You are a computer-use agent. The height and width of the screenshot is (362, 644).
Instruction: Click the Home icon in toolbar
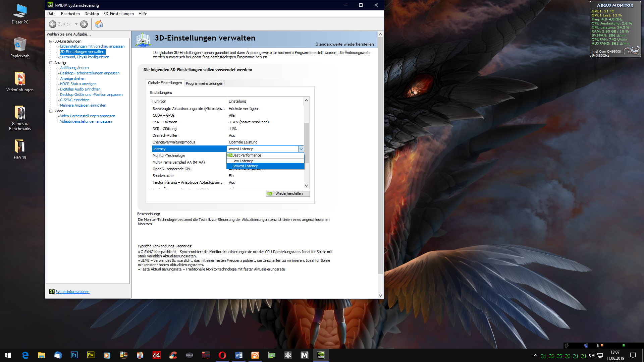coord(99,24)
